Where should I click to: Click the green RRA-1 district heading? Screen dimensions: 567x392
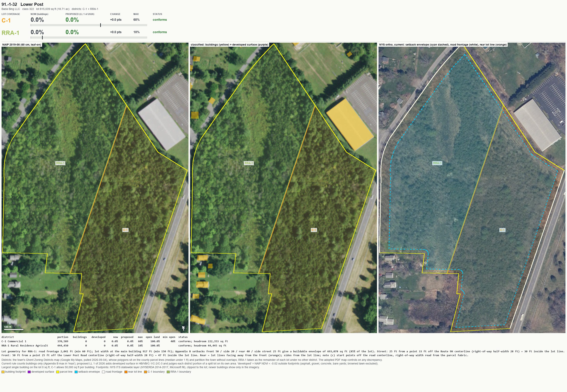point(10,33)
